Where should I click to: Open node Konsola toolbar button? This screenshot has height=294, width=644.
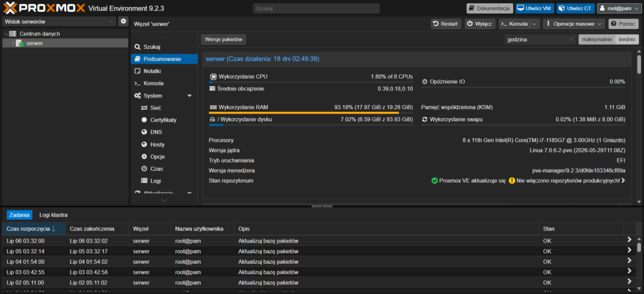pyautogui.click(x=514, y=24)
